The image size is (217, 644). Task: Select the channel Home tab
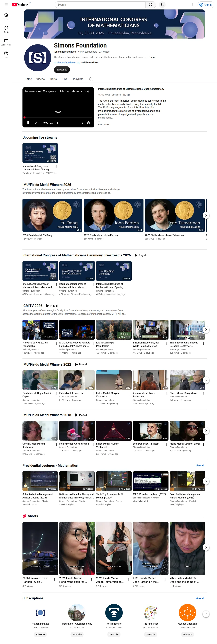click(x=28, y=79)
